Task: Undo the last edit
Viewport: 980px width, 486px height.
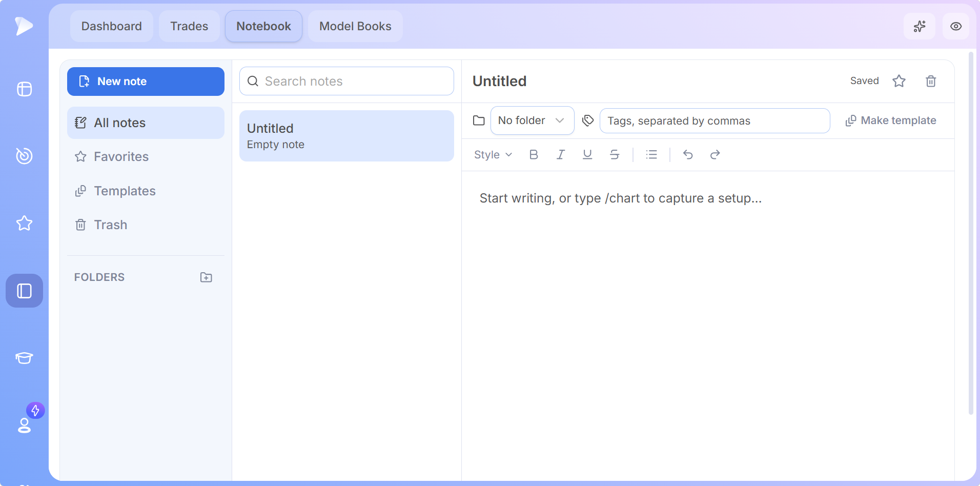Action: [x=688, y=155]
